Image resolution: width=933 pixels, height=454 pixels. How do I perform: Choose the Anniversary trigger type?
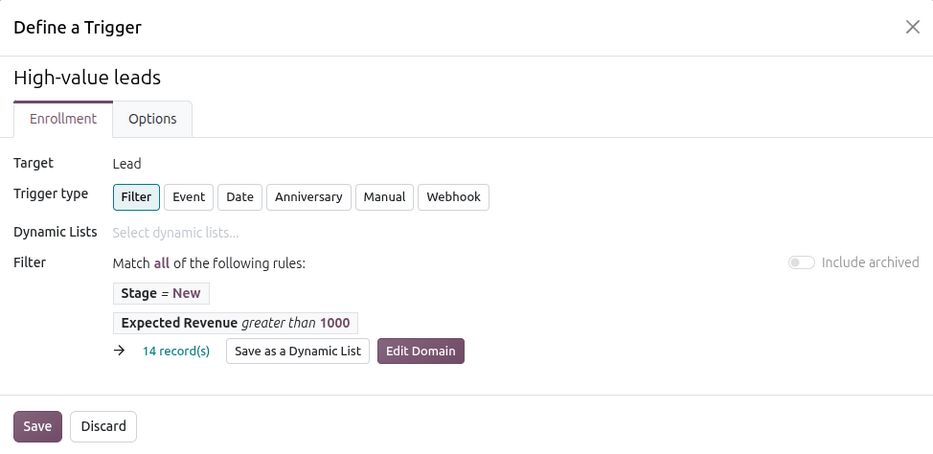(309, 197)
